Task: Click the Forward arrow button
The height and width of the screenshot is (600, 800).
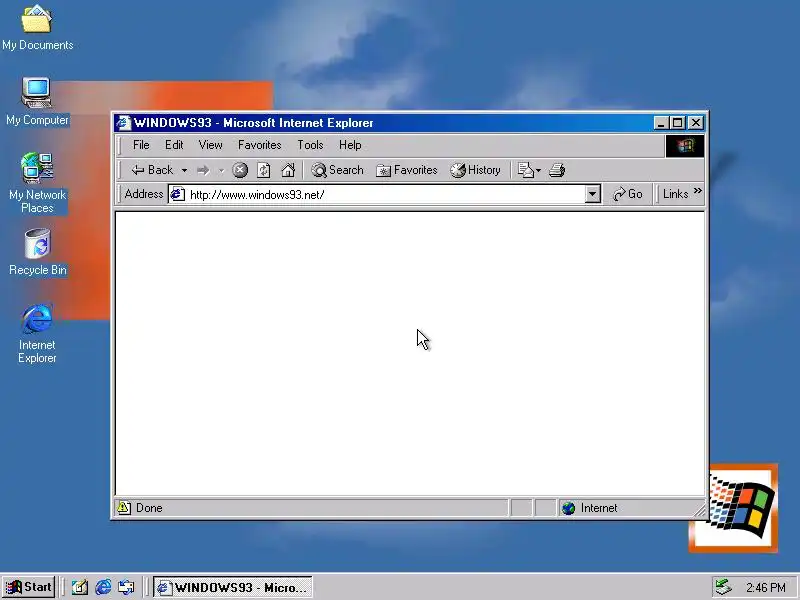Action: (204, 170)
